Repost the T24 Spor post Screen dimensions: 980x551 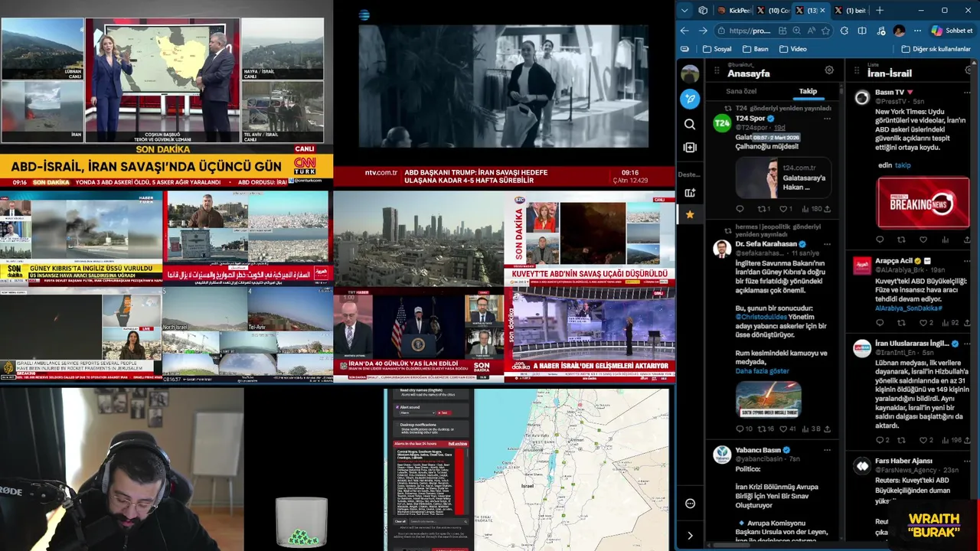pos(763,209)
